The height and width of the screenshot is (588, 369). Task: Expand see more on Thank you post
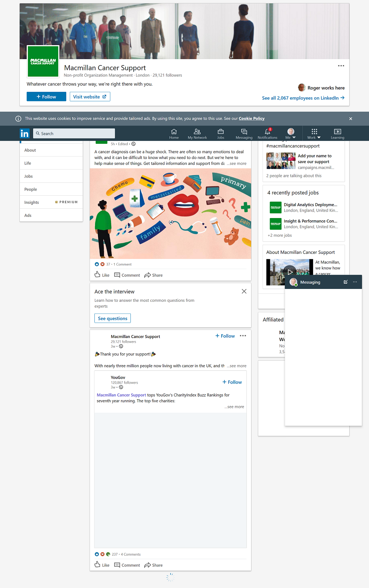pyautogui.click(x=237, y=366)
